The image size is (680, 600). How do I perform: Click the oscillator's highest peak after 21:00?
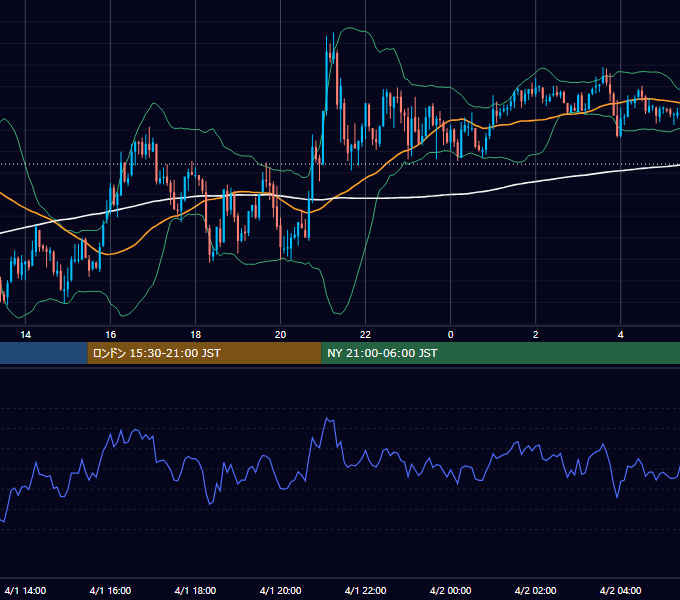click(x=328, y=419)
